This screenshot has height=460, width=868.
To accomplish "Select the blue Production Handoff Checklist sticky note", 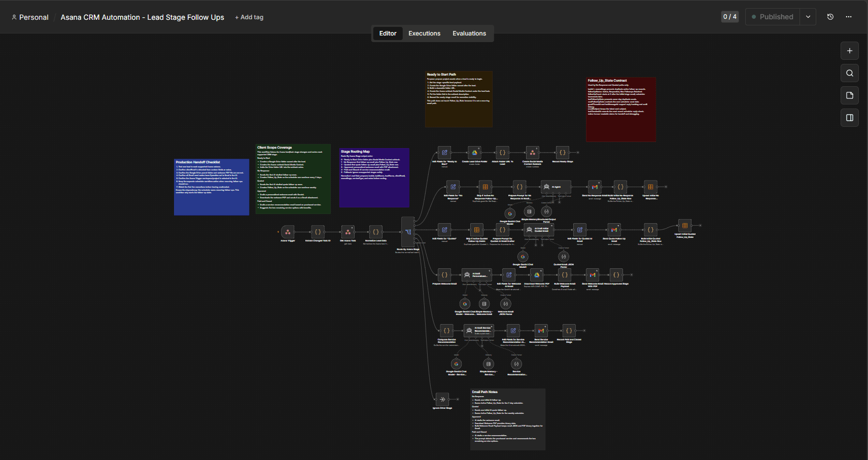I will click(x=212, y=187).
